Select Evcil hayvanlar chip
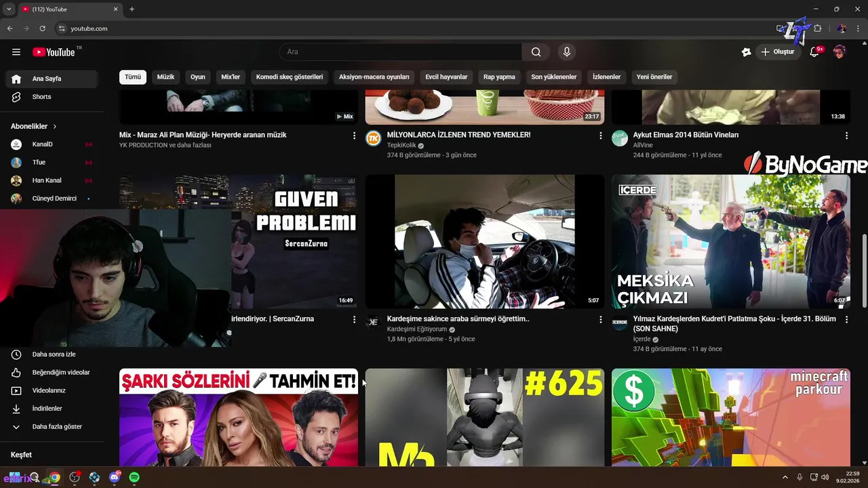The width and height of the screenshot is (868, 488). pyautogui.click(x=446, y=77)
